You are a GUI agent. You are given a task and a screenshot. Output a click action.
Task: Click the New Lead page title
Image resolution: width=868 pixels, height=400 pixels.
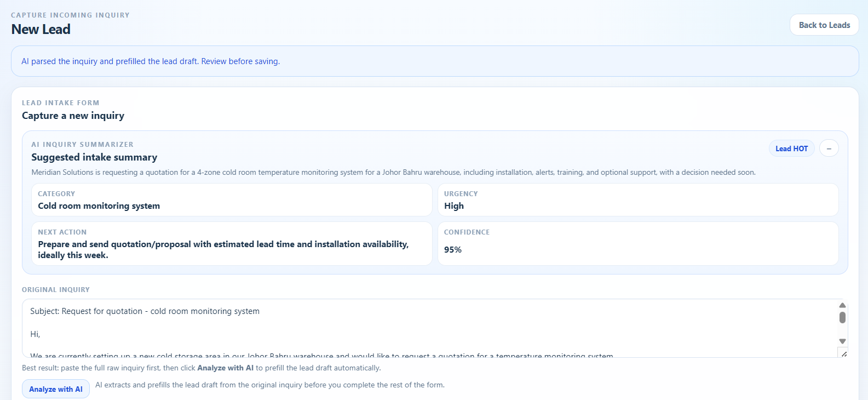pos(41,30)
